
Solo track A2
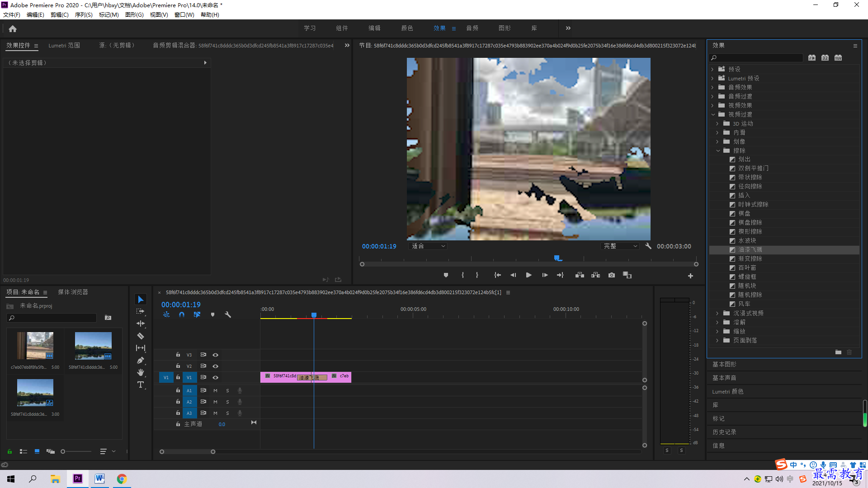pos(227,402)
